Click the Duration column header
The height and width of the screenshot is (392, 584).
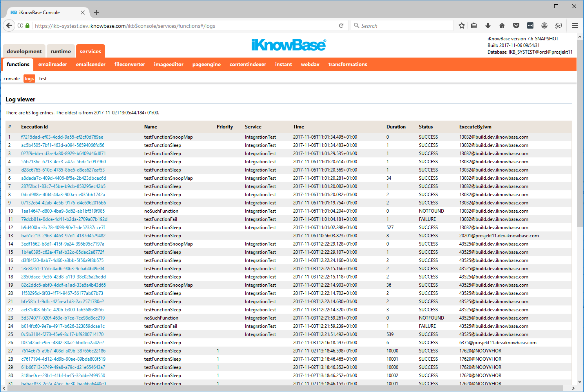click(396, 127)
